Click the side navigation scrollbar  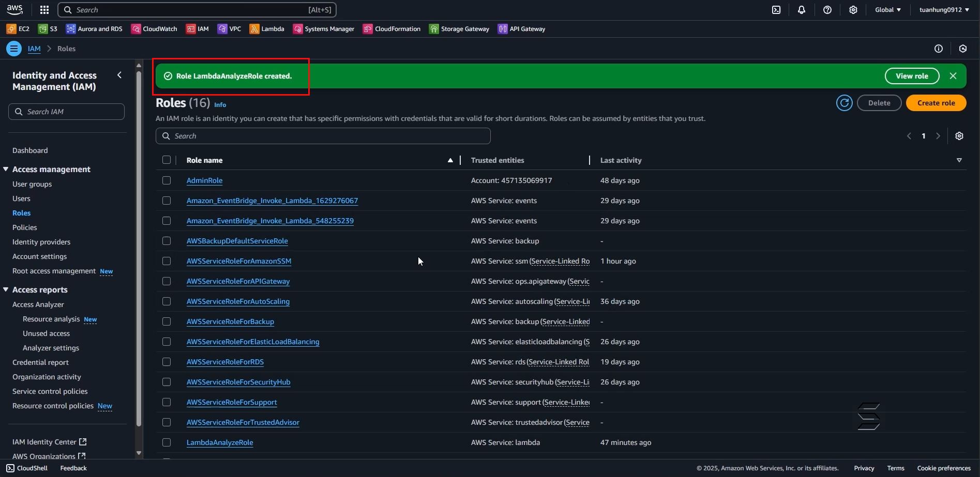[x=139, y=248]
